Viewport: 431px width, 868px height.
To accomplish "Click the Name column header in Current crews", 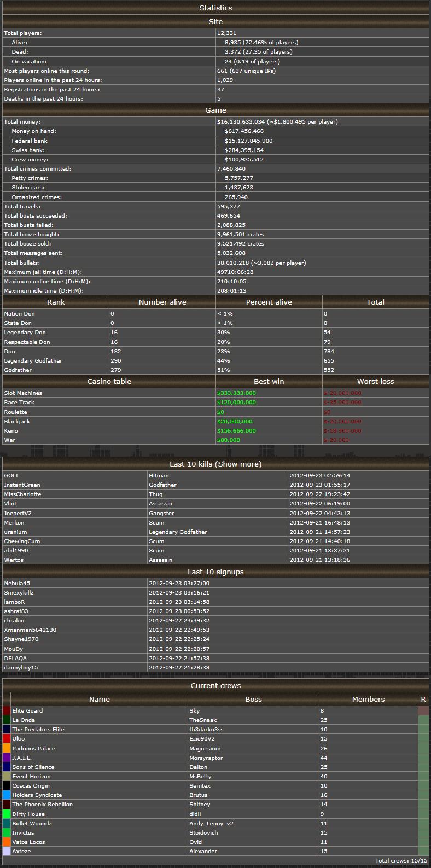I will 100,700.
